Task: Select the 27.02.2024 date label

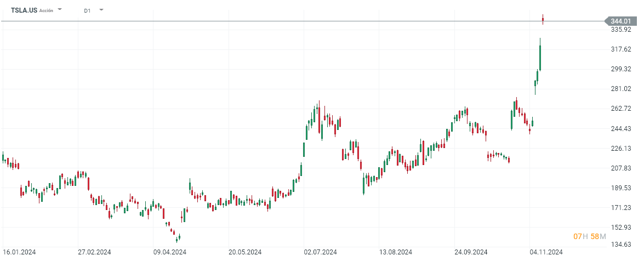Action: pos(94,252)
